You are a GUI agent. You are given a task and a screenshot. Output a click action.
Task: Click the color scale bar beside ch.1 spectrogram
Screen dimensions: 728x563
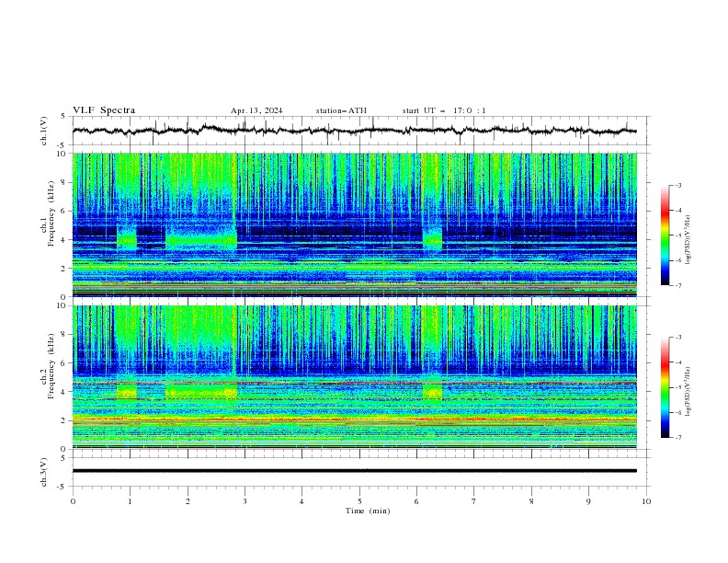[665, 235]
